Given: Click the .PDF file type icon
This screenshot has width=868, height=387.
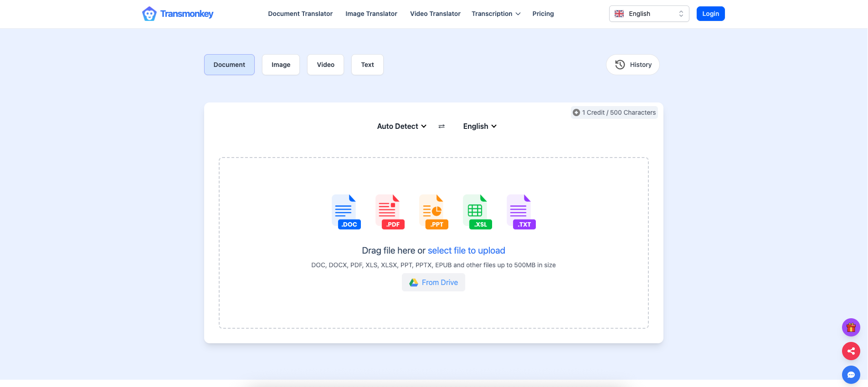Looking at the screenshot, I should (x=390, y=212).
